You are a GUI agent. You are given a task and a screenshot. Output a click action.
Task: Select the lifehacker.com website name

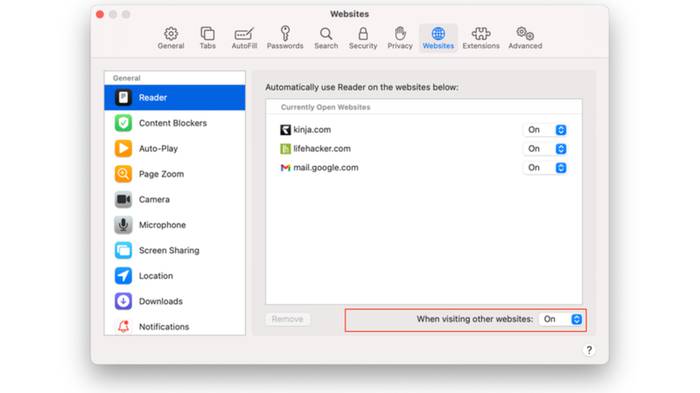coord(322,148)
